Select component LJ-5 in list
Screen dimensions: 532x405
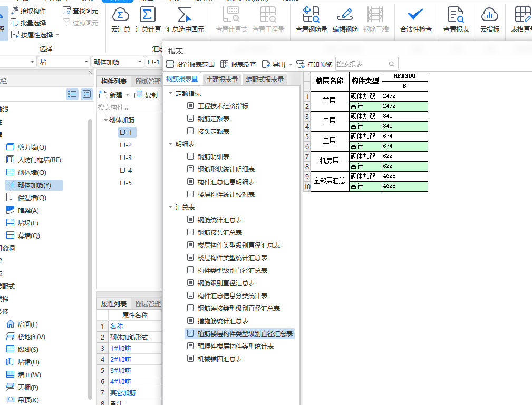[x=125, y=183]
